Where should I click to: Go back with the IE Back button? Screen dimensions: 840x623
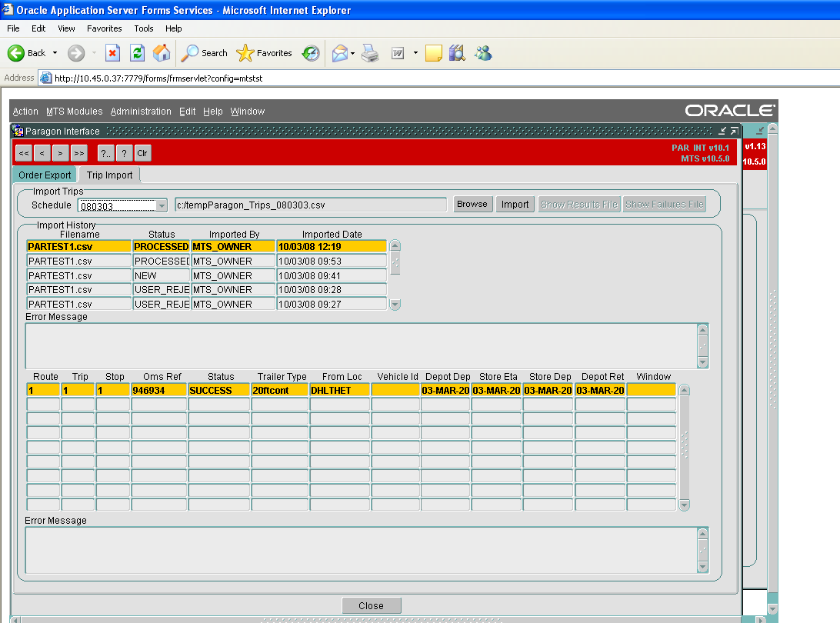27,53
